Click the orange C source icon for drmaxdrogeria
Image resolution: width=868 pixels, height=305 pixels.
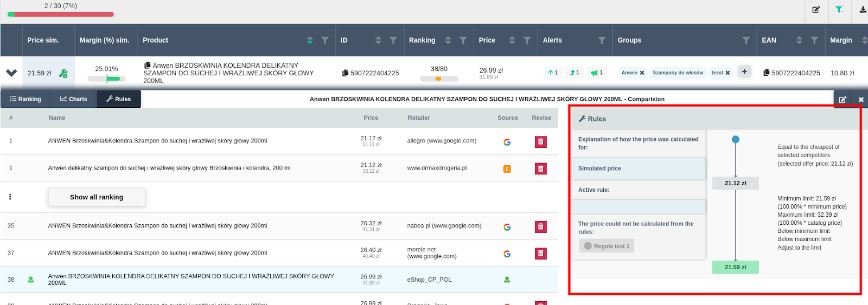(x=507, y=169)
